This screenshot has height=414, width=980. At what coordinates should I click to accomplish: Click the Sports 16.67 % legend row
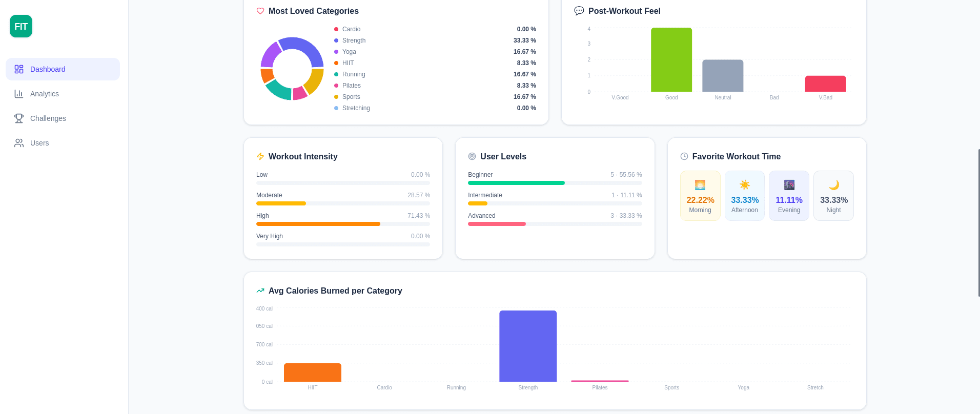tap(435, 97)
